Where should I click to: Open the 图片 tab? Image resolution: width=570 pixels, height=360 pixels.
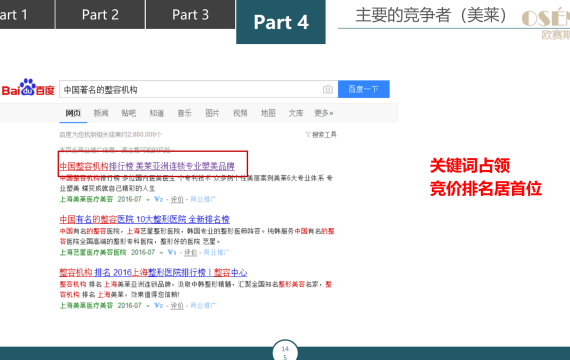212,113
